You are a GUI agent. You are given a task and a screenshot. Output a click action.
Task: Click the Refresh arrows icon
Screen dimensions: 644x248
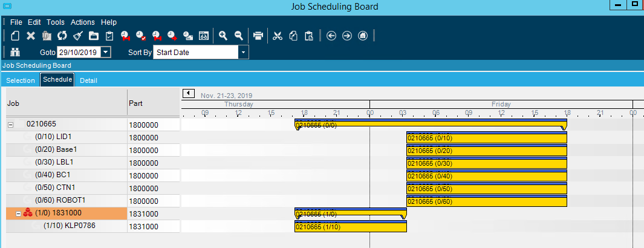tap(62, 36)
